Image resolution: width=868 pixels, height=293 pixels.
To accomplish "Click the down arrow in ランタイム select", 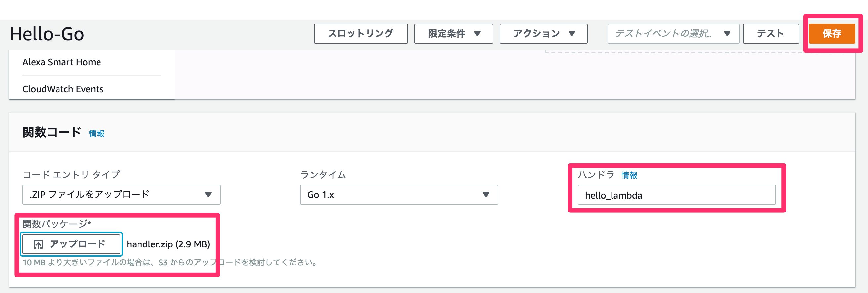I will (x=486, y=194).
